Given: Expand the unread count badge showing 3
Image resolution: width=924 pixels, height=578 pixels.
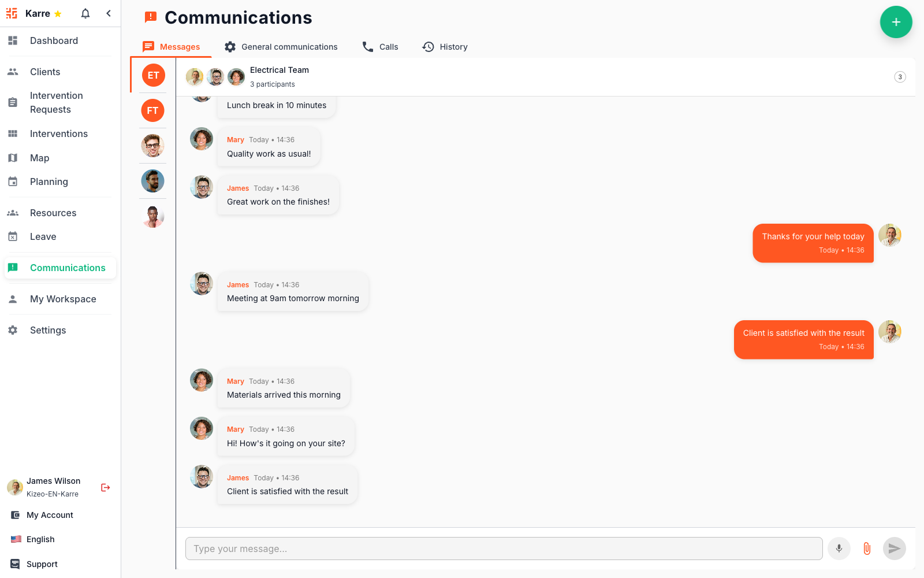Looking at the screenshot, I should tap(899, 76).
